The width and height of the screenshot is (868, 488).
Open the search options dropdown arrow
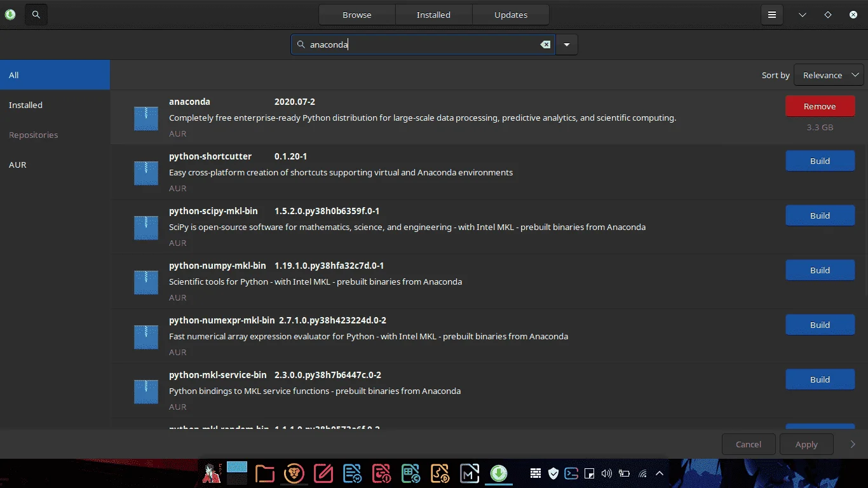[567, 44]
